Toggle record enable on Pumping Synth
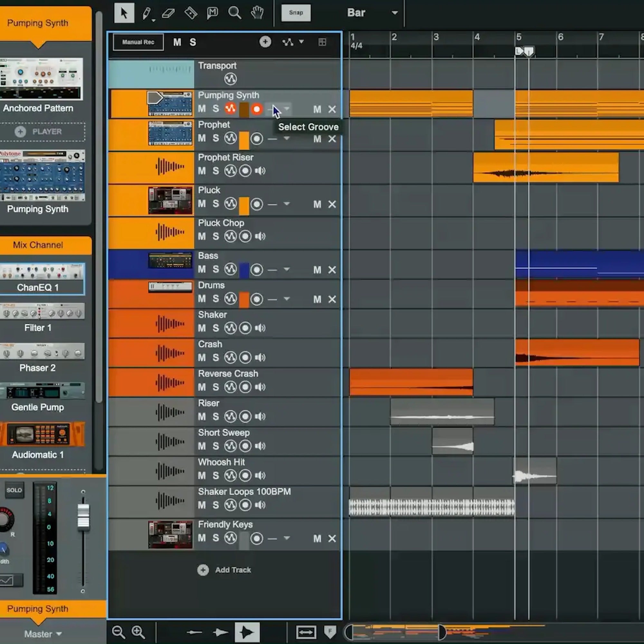Viewport: 644px width, 644px height. point(257,109)
